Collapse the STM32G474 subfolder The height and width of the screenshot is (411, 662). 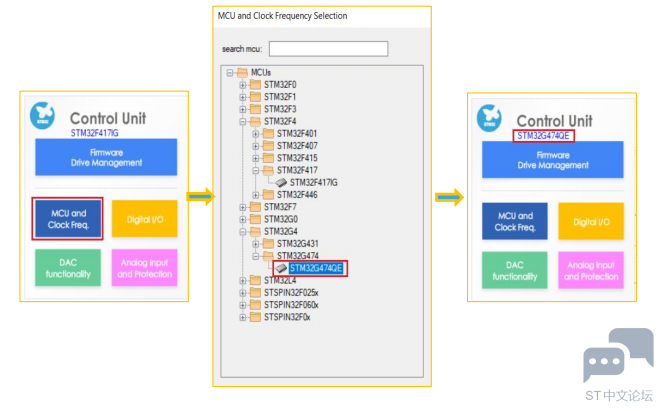(x=256, y=256)
